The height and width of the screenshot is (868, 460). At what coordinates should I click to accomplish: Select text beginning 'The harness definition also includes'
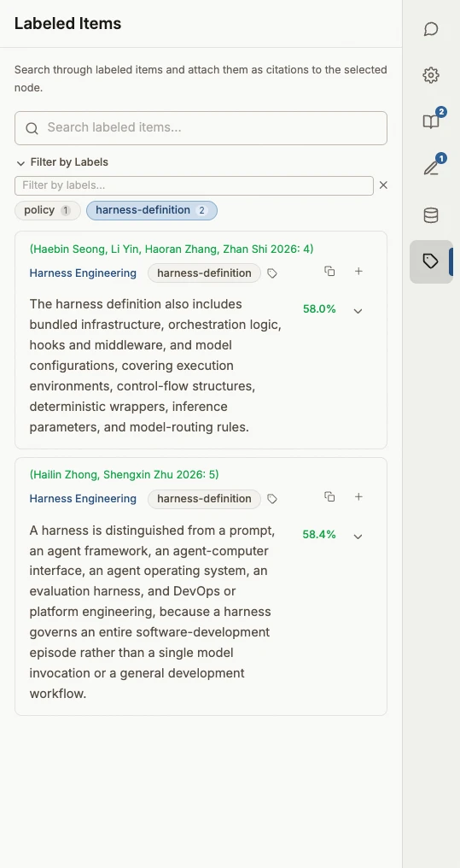point(155,366)
